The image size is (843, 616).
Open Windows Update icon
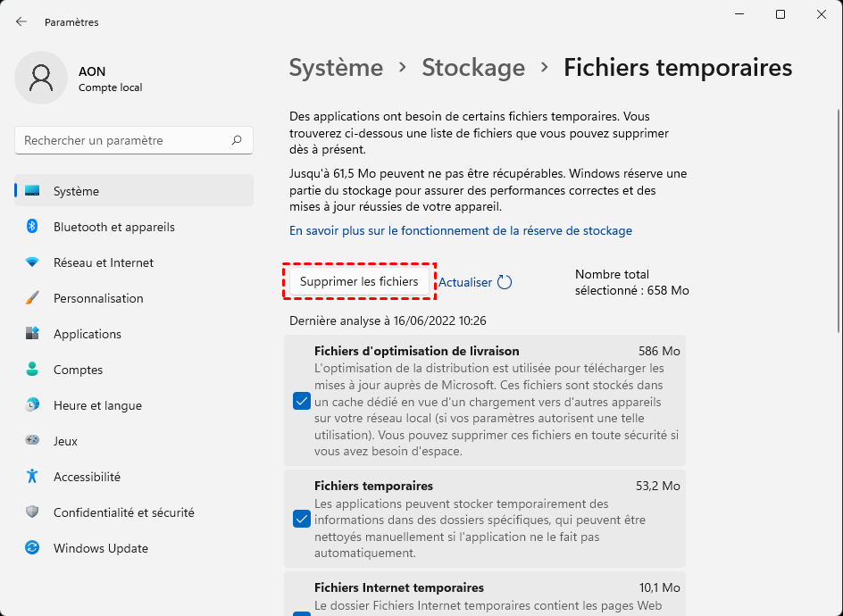click(x=32, y=548)
